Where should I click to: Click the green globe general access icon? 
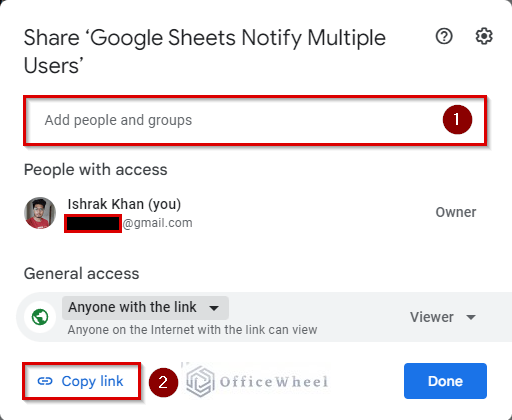tap(40, 317)
